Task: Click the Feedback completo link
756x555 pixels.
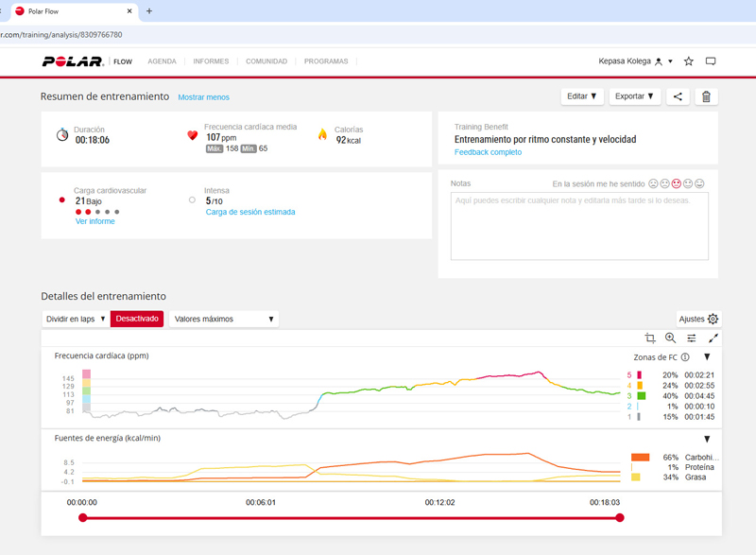Action: tap(488, 152)
